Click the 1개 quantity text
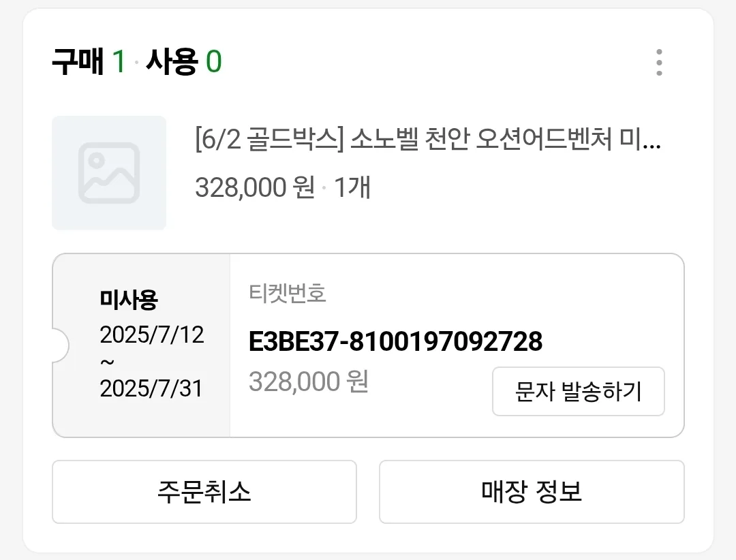The image size is (736, 560). click(x=352, y=187)
